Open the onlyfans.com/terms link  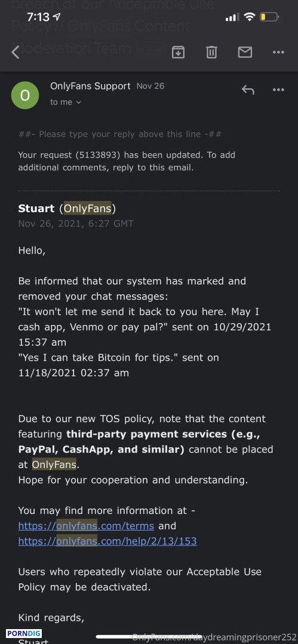point(86,526)
